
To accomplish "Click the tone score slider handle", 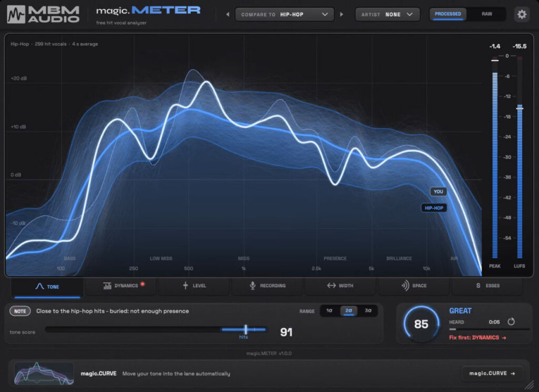I will click(x=245, y=329).
